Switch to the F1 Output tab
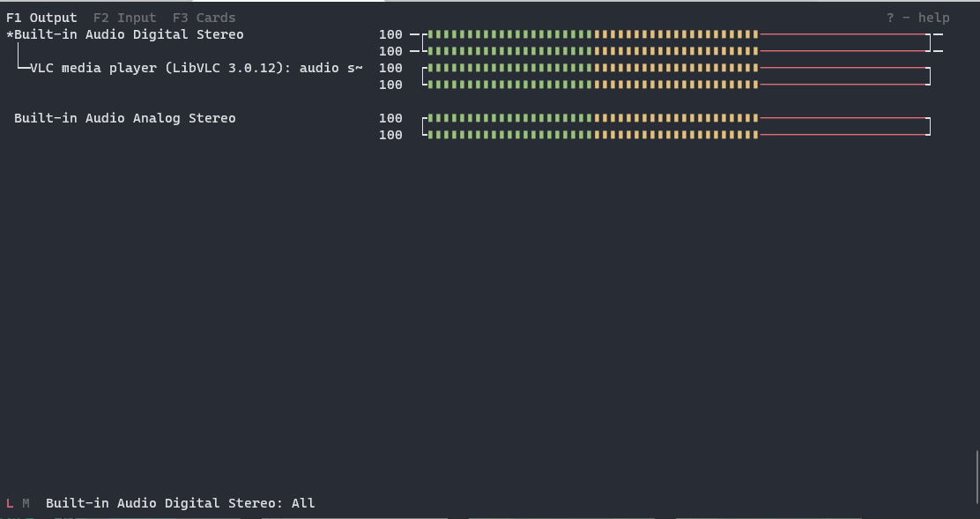The width and height of the screenshot is (980, 519). coord(41,18)
